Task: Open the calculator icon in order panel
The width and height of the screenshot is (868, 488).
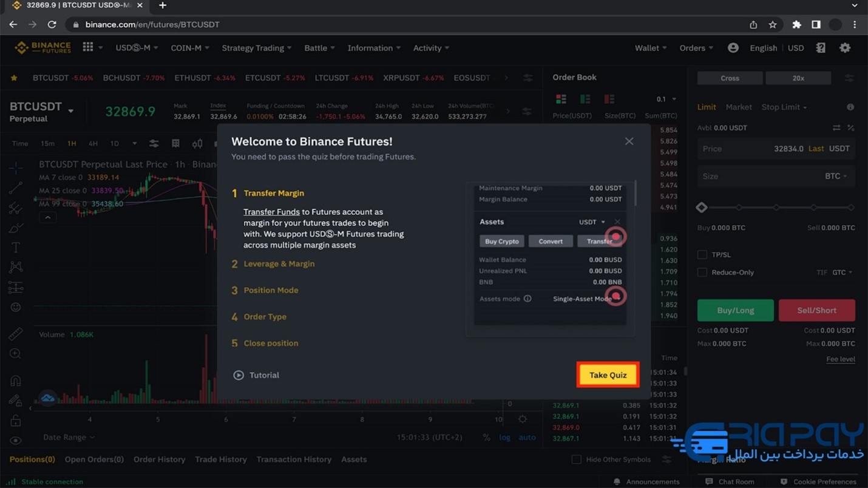Action: (850, 127)
